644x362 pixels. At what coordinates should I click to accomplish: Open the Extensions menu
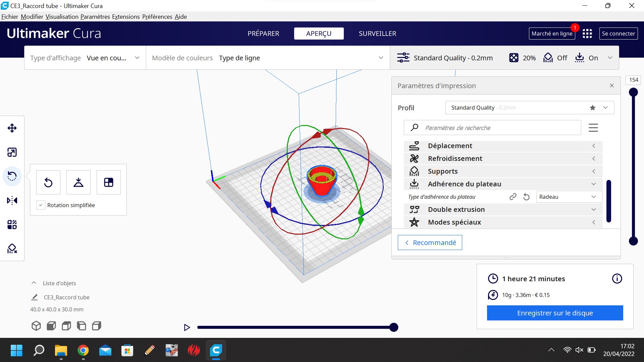126,17
